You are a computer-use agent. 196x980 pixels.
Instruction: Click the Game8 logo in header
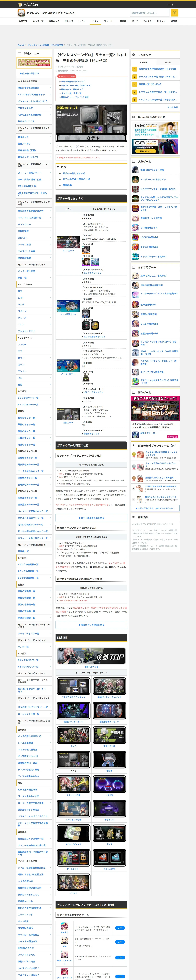point(28,5)
